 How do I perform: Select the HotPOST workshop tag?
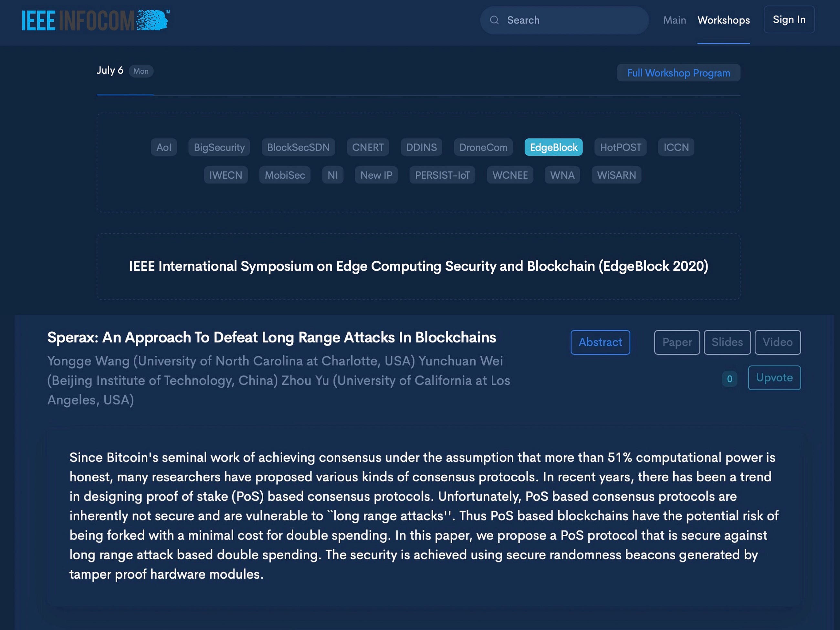coord(621,147)
